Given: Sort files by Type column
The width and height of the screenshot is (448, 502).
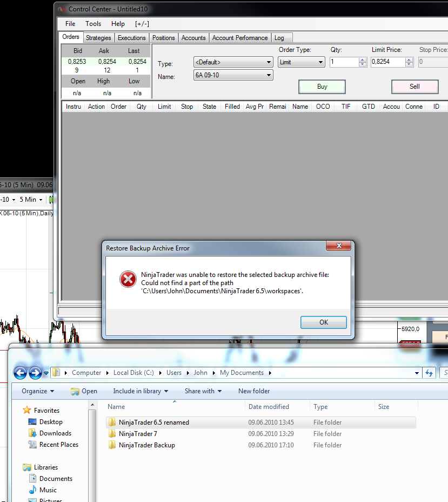Looking at the screenshot, I should point(342,407).
